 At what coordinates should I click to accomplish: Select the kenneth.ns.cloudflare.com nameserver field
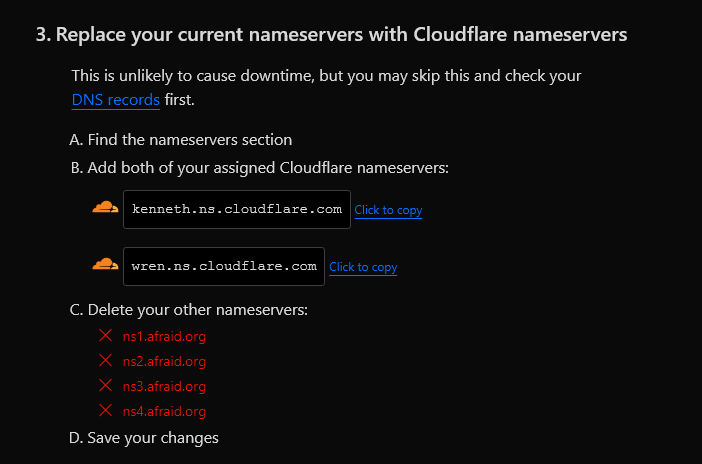[237, 209]
